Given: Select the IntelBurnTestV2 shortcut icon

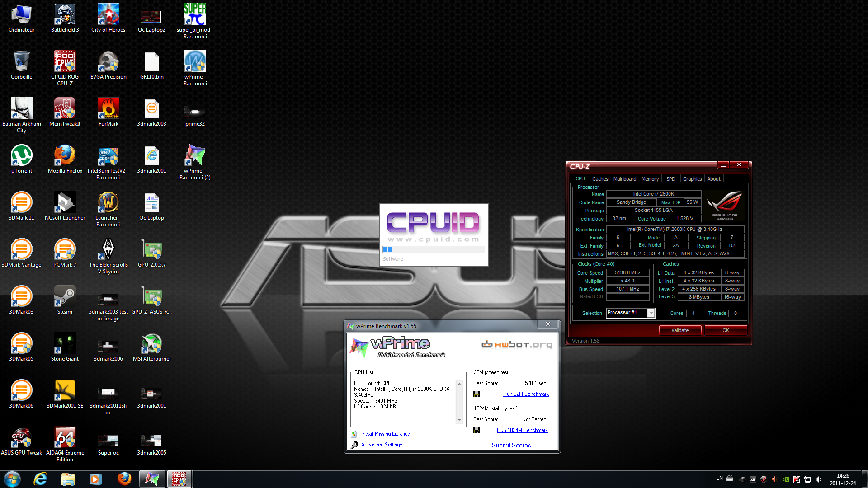Looking at the screenshot, I should tap(108, 162).
